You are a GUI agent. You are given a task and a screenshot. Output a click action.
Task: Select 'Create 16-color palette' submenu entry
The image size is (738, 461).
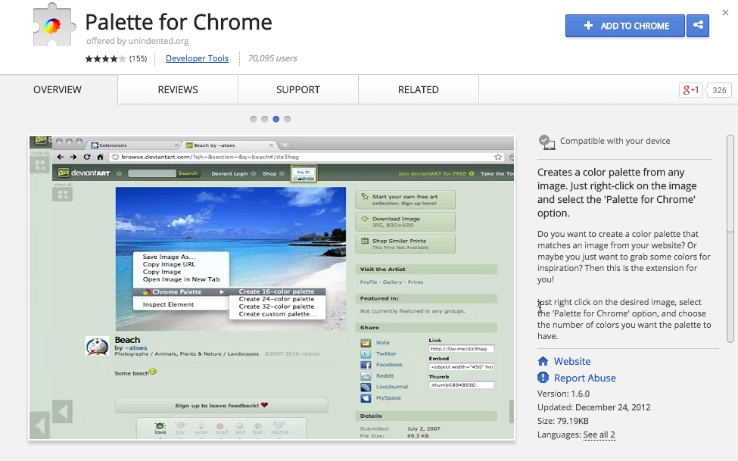[277, 291]
